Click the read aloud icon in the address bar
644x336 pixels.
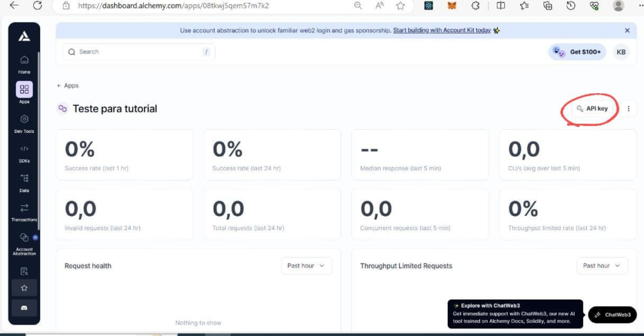[x=379, y=5]
